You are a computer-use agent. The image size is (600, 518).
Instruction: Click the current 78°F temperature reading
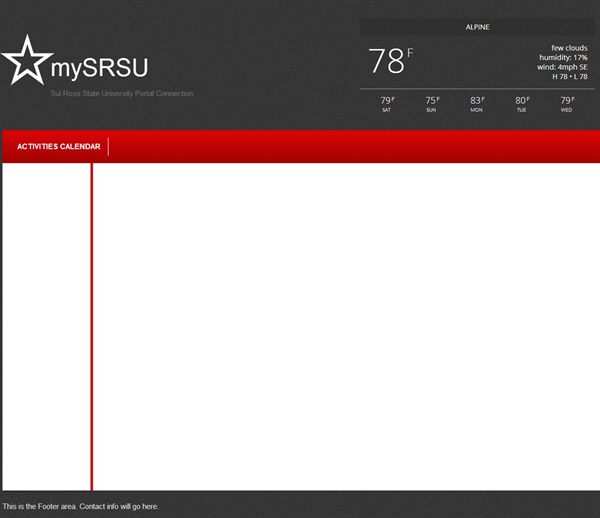(x=389, y=61)
